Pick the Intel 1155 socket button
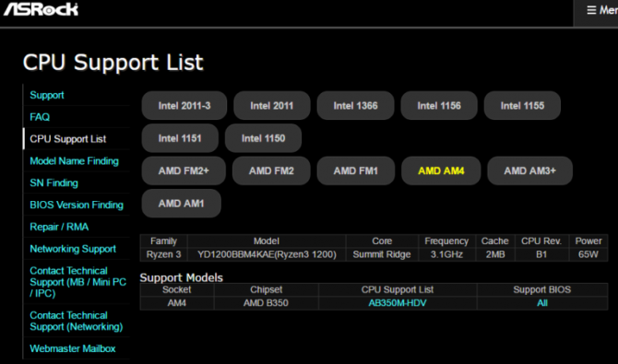This screenshot has height=364, width=618. pyautogui.click(x=522, y=106)
